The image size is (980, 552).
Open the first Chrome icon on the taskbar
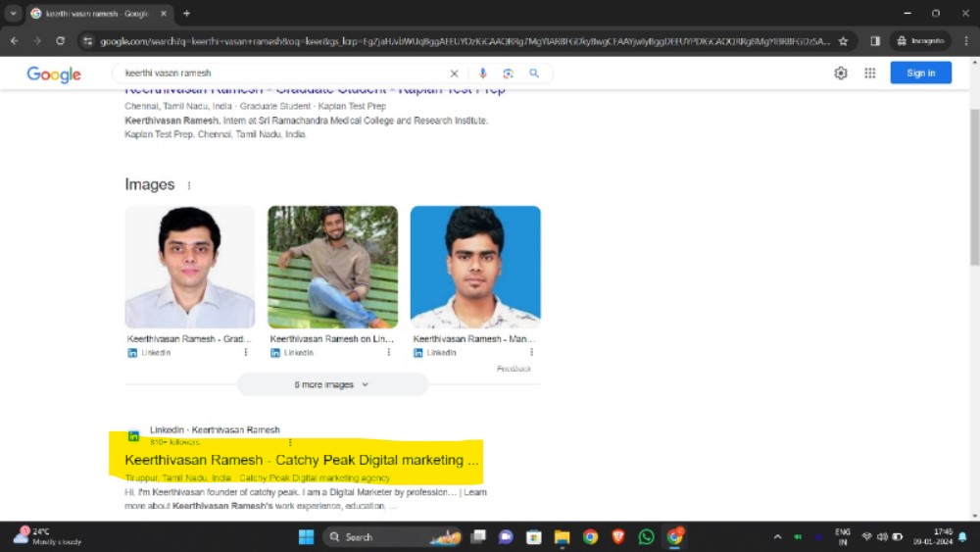point(590,537)
